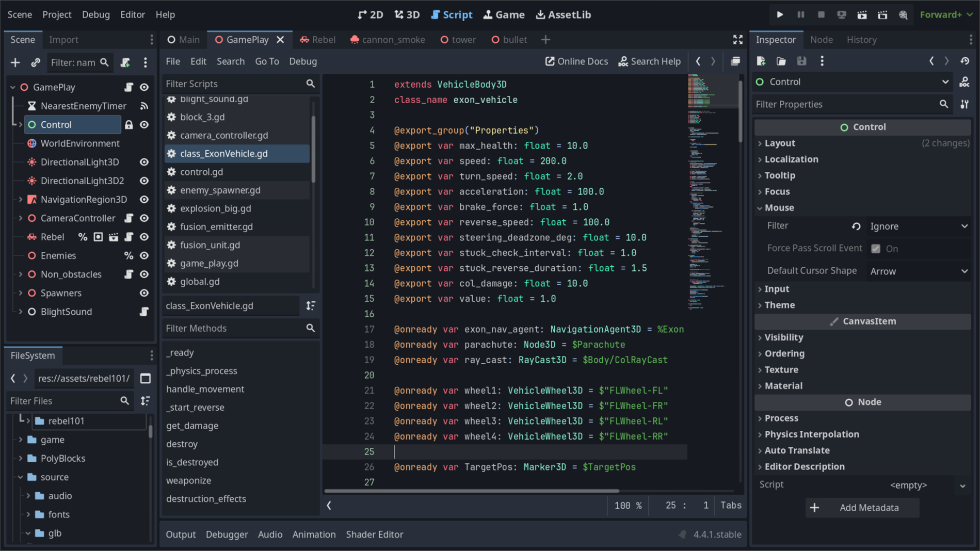Collapse the Mouse section in the Inspector
This screenshot has width=980, height=551.
coord(780,208)
